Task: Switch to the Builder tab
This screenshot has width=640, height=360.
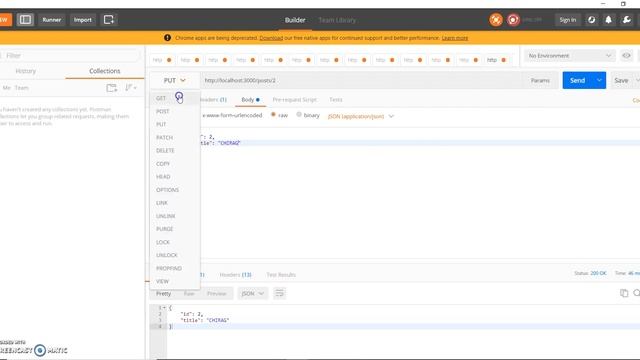Action: click(x=295, y=20)
